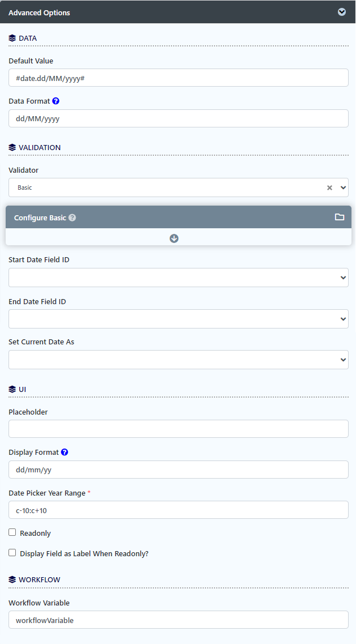This screenshot has height=644, width=356.
Task: Click the WORKFLOW section layers icon
Action: pos(12,579)
